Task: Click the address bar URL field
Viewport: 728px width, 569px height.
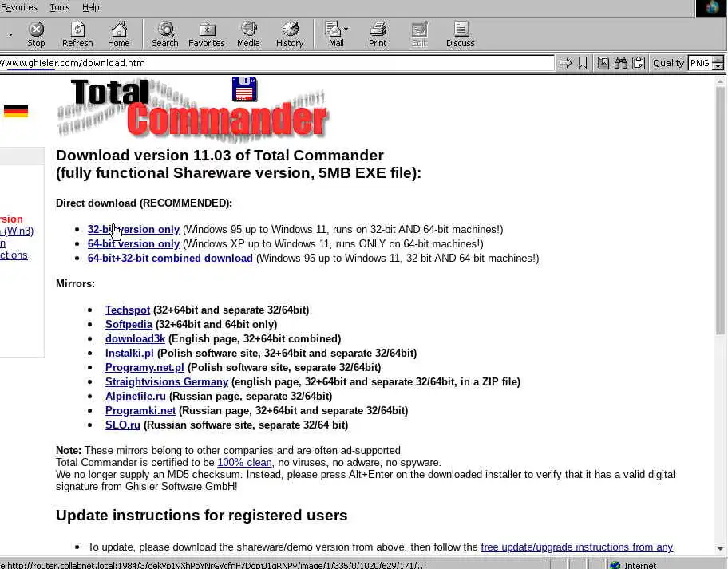Action: (277, 63)
